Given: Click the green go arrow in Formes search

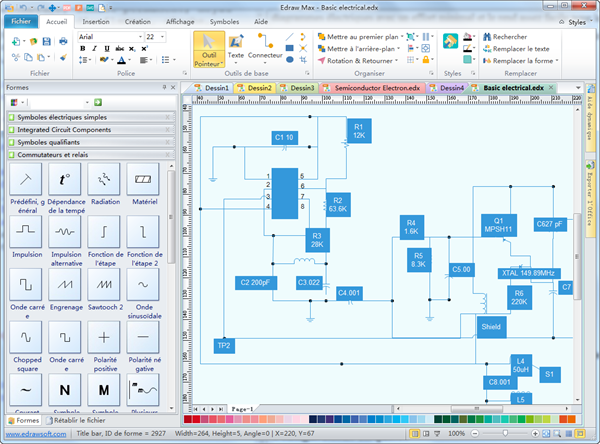Looking at the screenshot, I should point(98,102).
